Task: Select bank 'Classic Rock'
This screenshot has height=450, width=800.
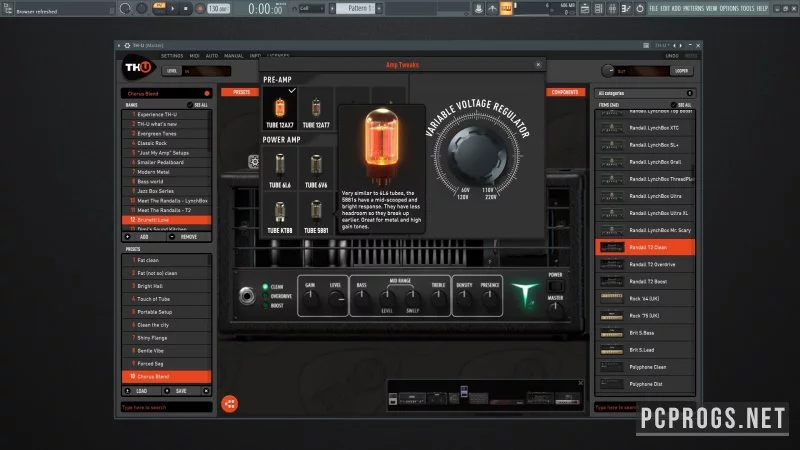Action: pyautogui.click(x=165, y=143)
